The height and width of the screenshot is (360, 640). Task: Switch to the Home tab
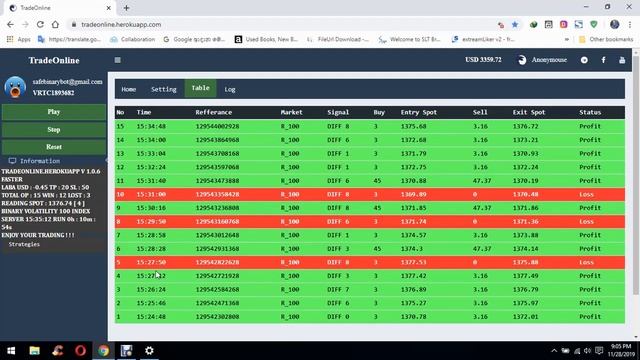[x=129, y=89]
